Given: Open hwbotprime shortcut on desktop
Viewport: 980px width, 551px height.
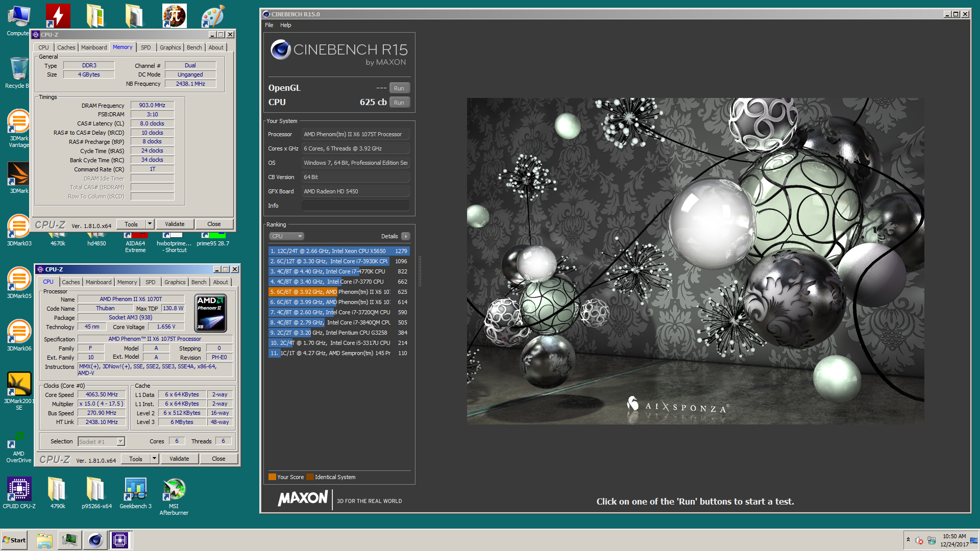Looking at the screenshot, I should (x=174, y=243).
